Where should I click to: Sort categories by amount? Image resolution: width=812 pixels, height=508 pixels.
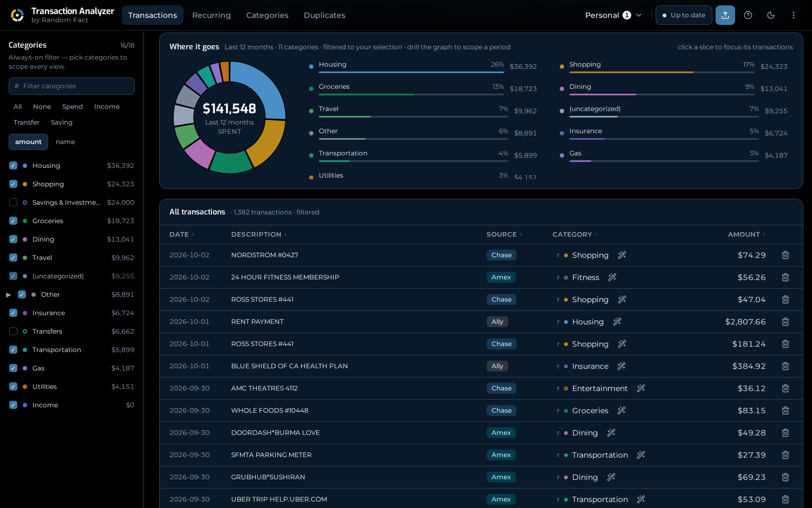pos(28,142)
